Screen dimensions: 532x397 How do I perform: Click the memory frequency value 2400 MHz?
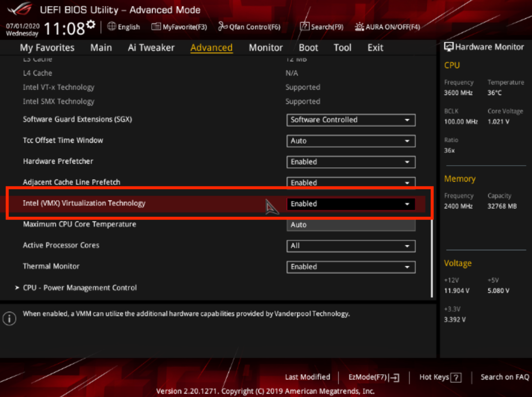point(458,206)
